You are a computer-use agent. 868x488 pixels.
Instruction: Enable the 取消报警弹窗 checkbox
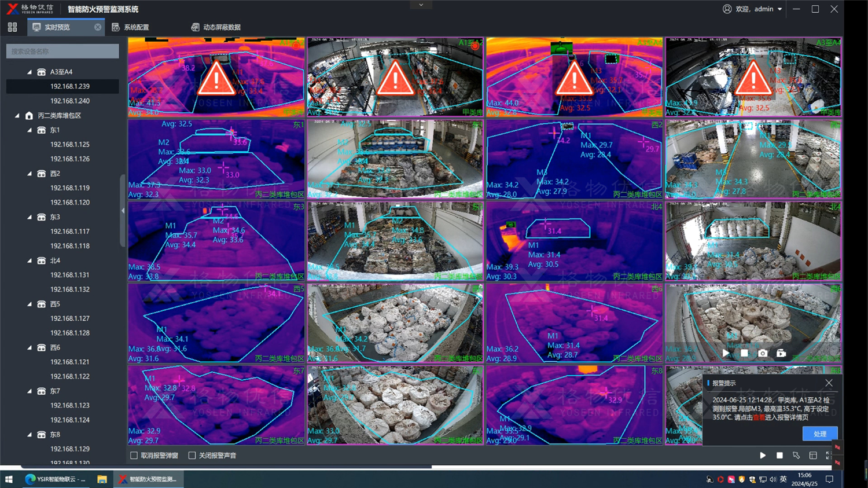(134, 456)
